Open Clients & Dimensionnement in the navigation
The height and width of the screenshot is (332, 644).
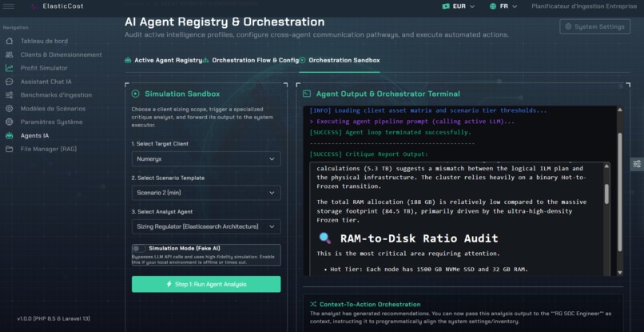point(62,54)
